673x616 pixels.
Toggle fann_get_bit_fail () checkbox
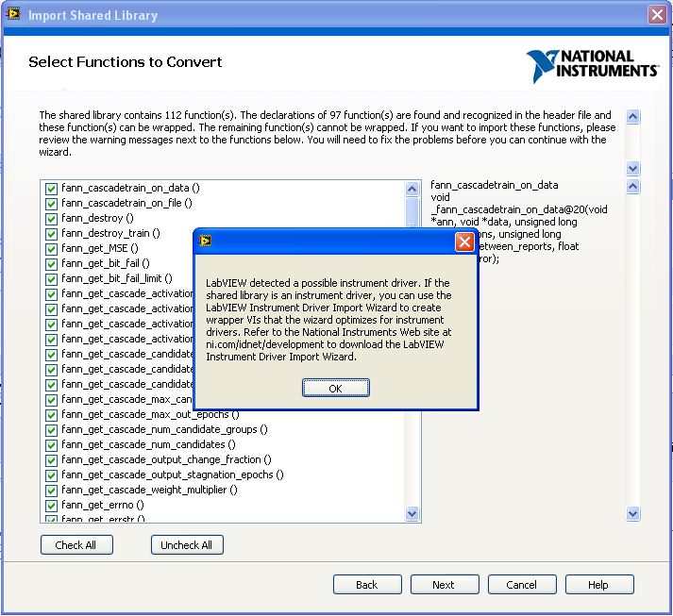tap(51, 264)
